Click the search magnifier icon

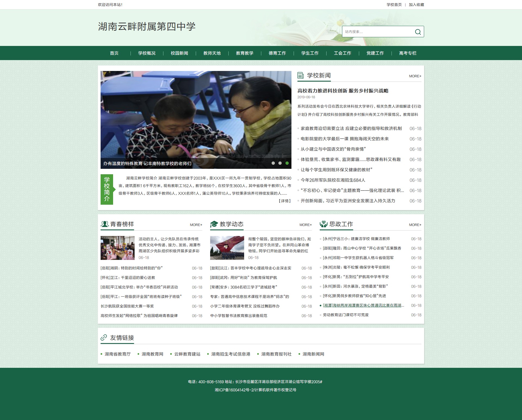click(x=418, y=32)
